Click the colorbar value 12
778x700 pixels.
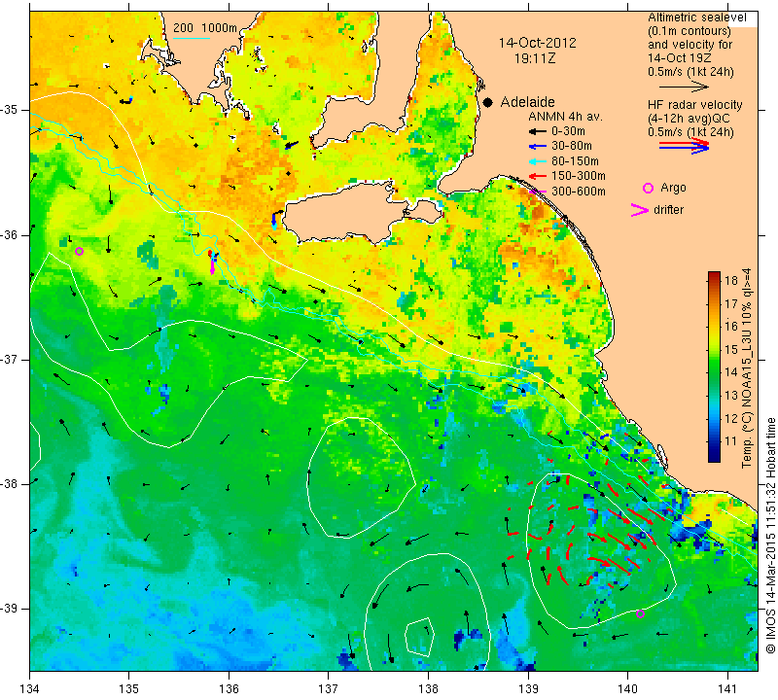tap(731, 418)
